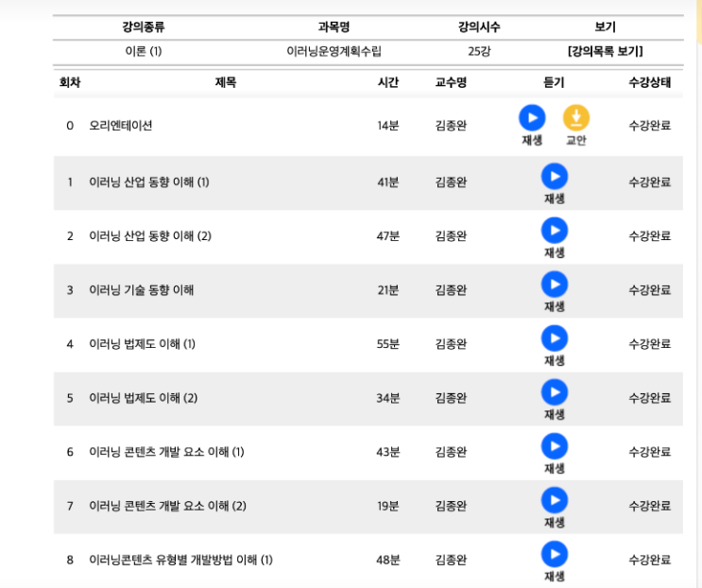Click the 이러닝 기술 동향 이해 title
The height and width of the screenshot is (588, 702).
tap(141, 290)
